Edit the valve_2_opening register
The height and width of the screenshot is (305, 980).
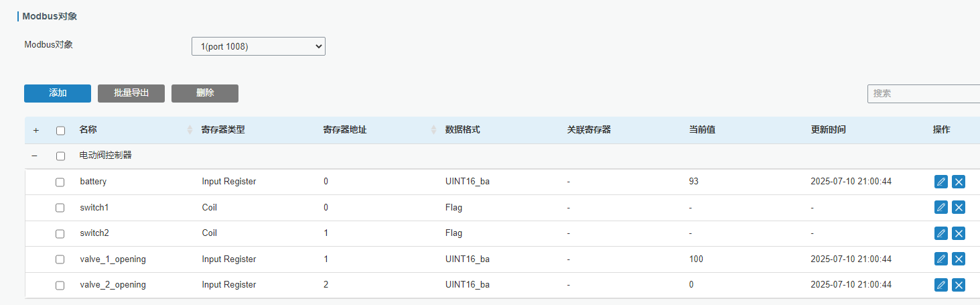(940, 285)
